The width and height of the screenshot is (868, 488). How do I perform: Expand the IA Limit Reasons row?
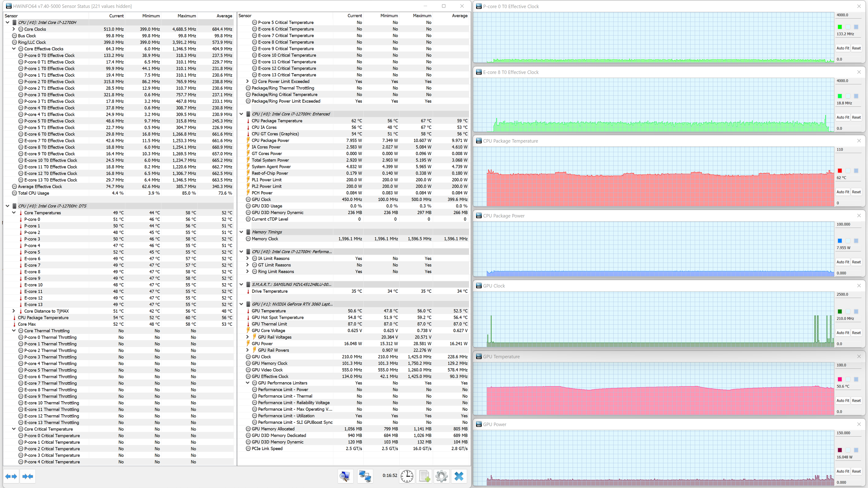click(248, 258)
